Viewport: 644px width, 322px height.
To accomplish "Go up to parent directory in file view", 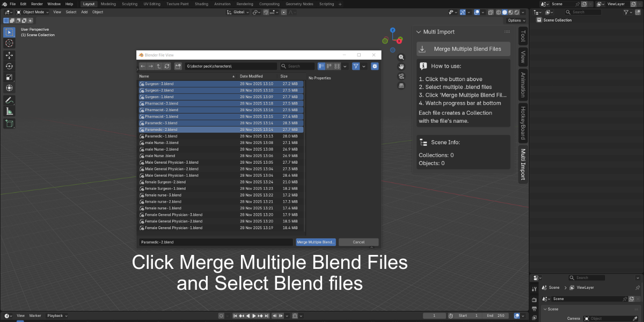I will pos(159,66).
